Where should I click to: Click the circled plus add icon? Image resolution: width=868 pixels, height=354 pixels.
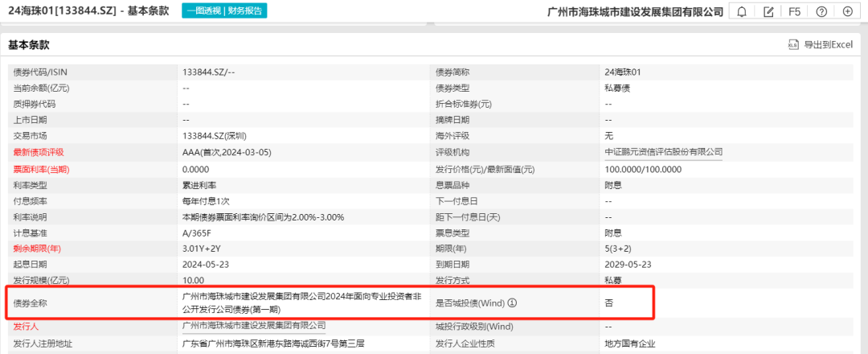[848, 11]
